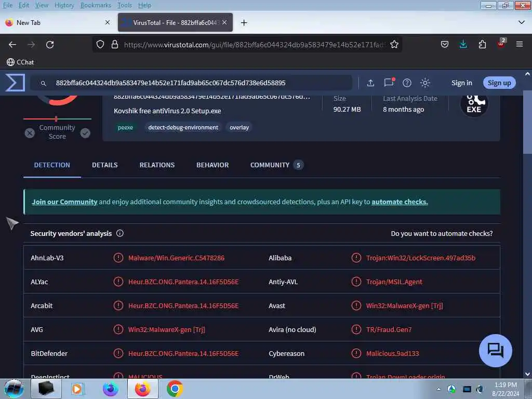Viewport: 532px width, 399px height.
Task: Switch to the DETAILS tab
Action: point(105,165)
